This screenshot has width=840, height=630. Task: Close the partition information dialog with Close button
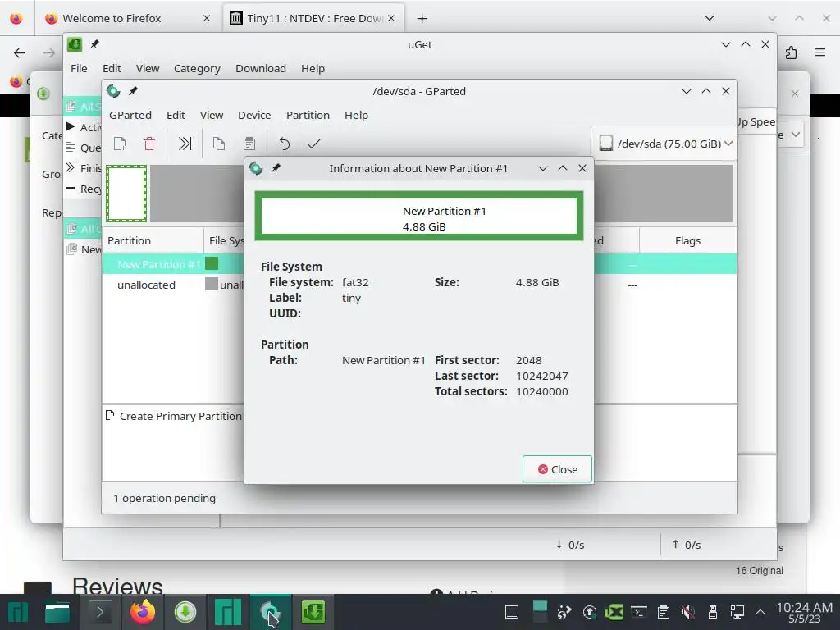pos(557,469)
